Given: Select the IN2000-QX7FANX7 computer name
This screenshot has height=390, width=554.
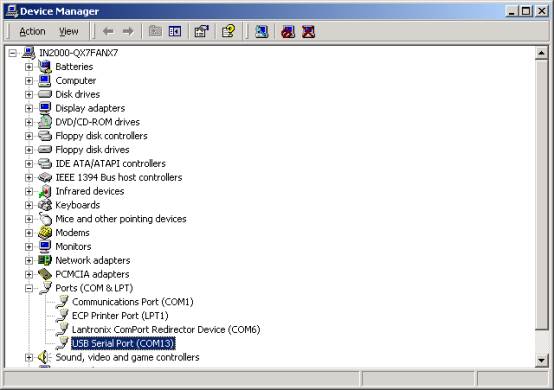Looking at the screenshot, I should pyautogui.click(x=78, y=53).
